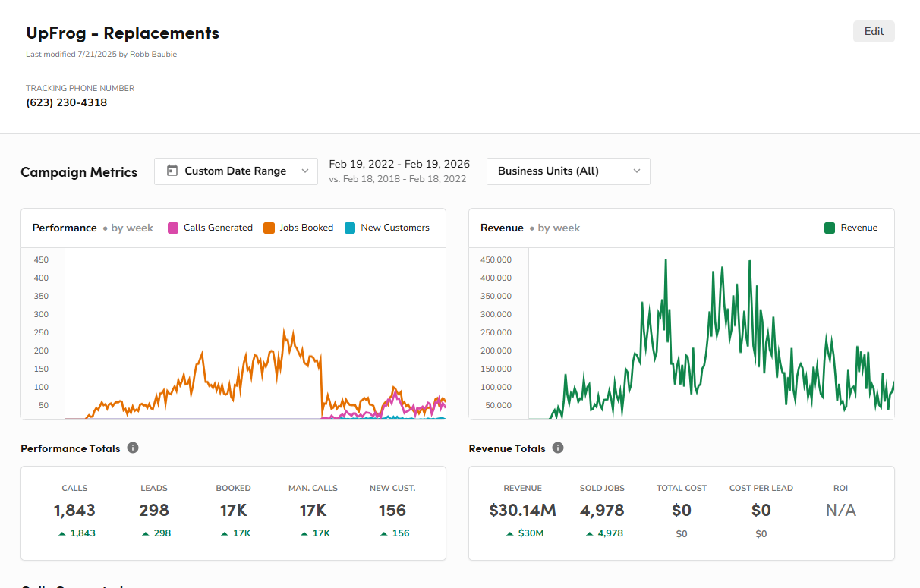Click the Edit button
This screenshot has width=920, height=588.
(x=874, y=31)
